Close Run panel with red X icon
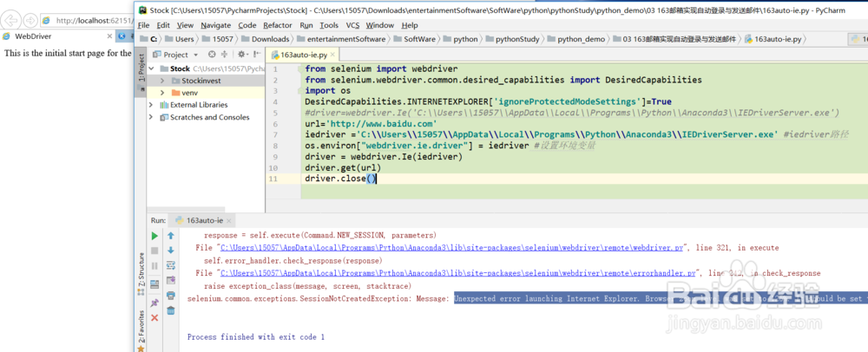This screenshot has height=352, width=868. (155, 317)
